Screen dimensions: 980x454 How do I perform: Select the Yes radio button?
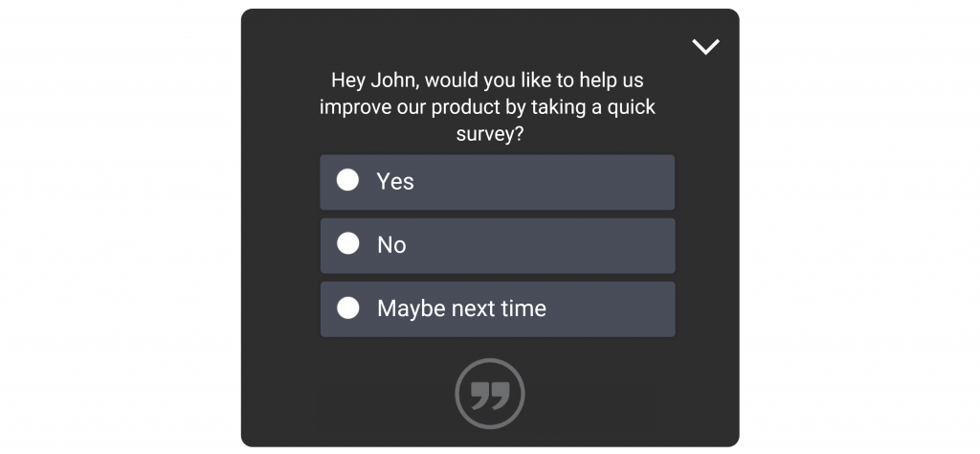(x=347, y=180)
